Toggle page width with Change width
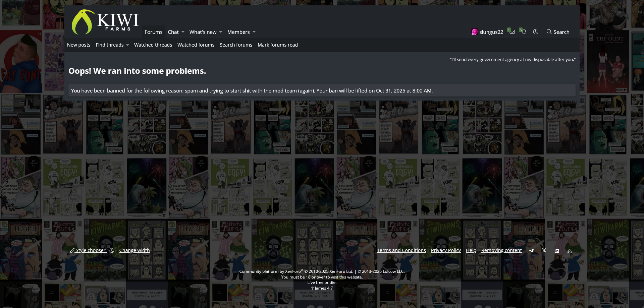 coord(135,250)
